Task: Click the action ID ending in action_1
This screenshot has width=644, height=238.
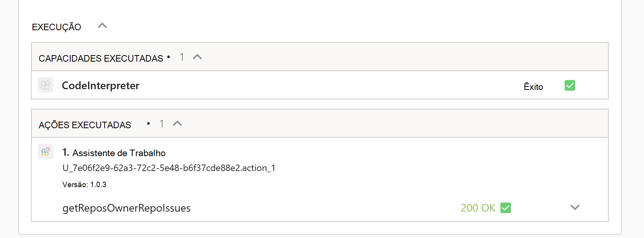Action: pos(169,168)
